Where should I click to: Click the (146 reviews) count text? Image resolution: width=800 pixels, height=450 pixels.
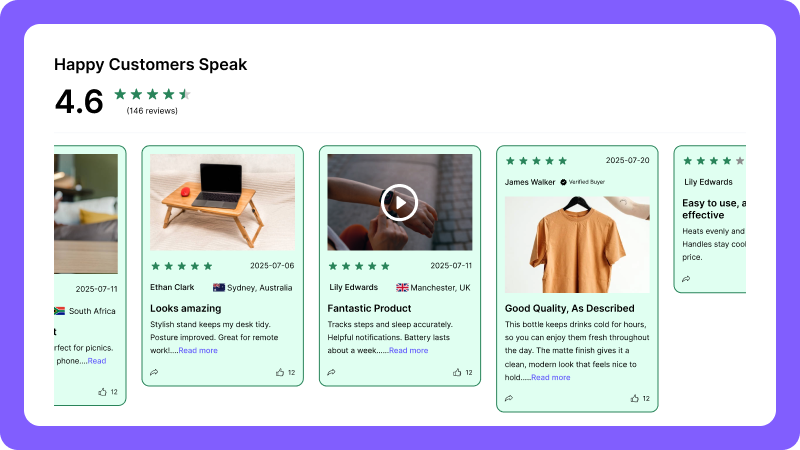(x=152, y=111)
